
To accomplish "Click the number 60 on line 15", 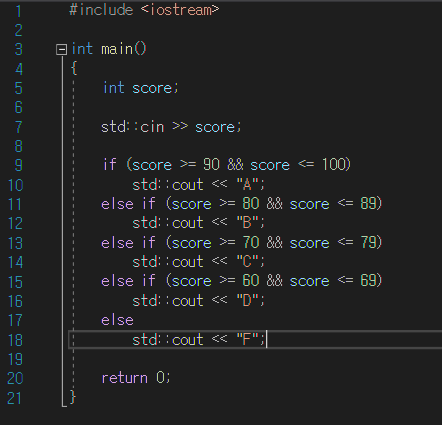I will 251,281.
